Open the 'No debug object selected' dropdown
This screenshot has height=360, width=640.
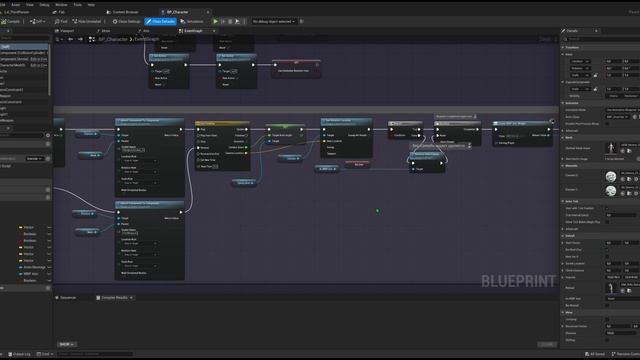273,21
